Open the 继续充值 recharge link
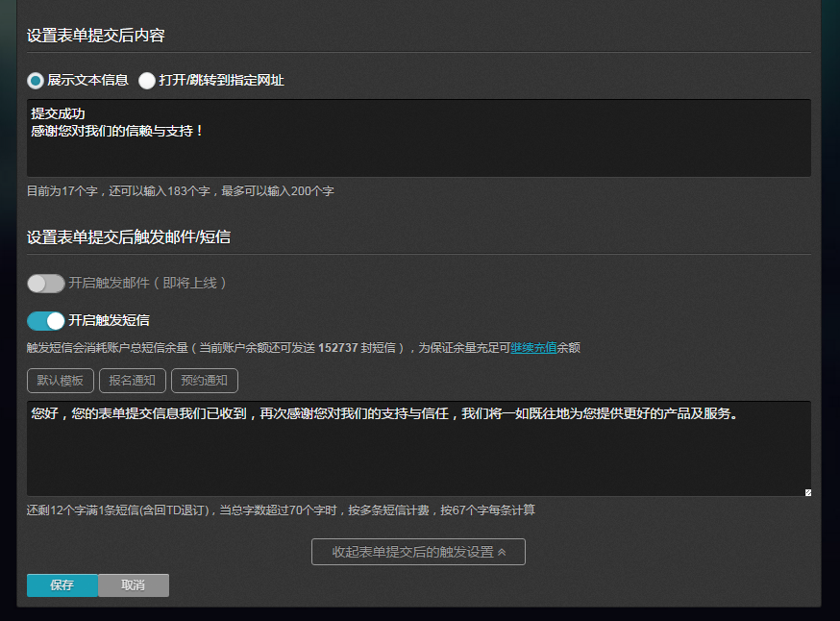Screen dimensions: 840x621 click(533, 348)
